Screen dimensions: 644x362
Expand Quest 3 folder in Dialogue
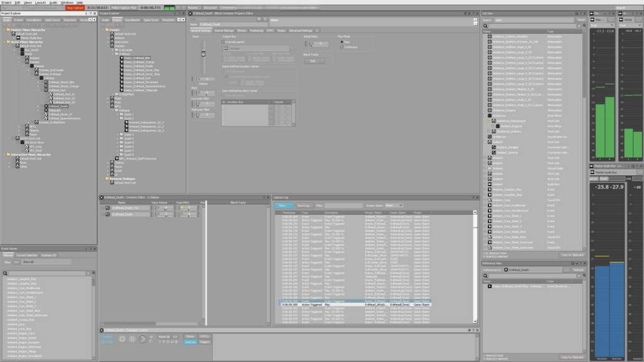tap(117, 134)
